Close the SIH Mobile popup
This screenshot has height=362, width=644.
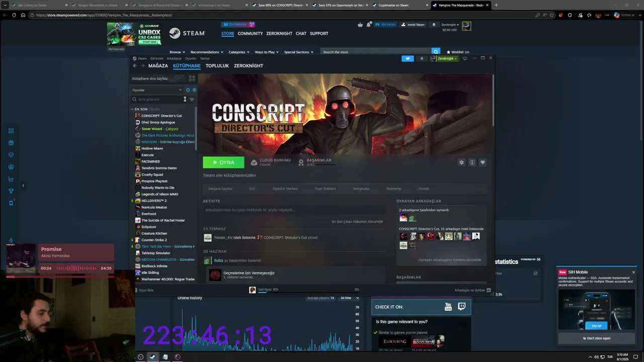(x=633, y=272)
